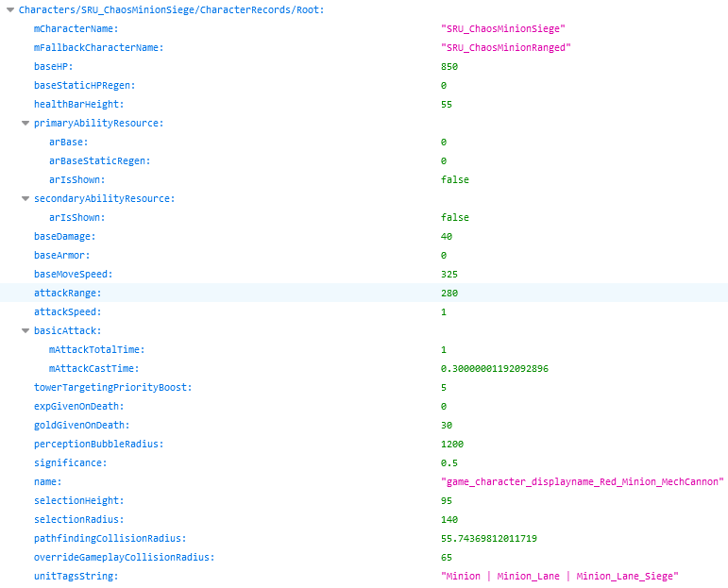Click the baseMoveSpeed value 325

coord(449,274)
